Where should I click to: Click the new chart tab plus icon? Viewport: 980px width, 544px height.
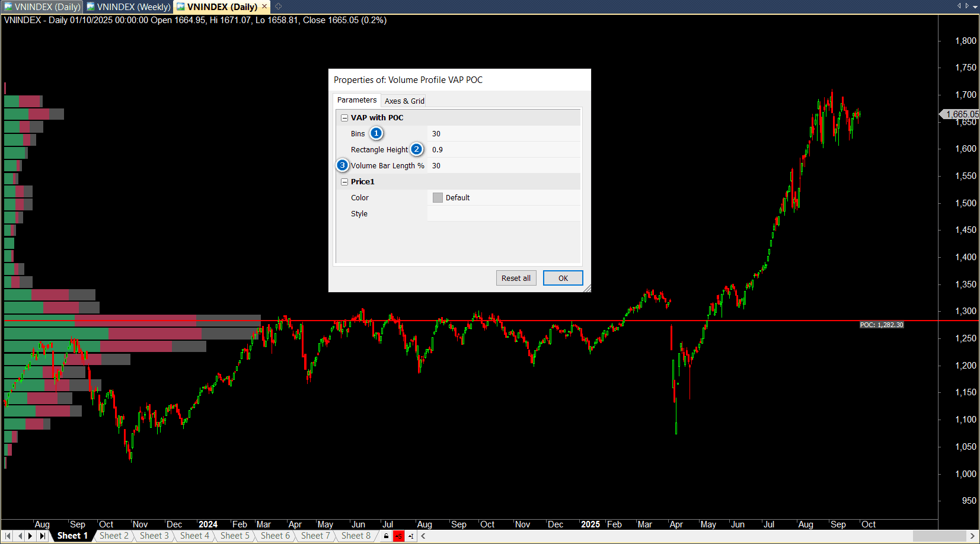278,7
